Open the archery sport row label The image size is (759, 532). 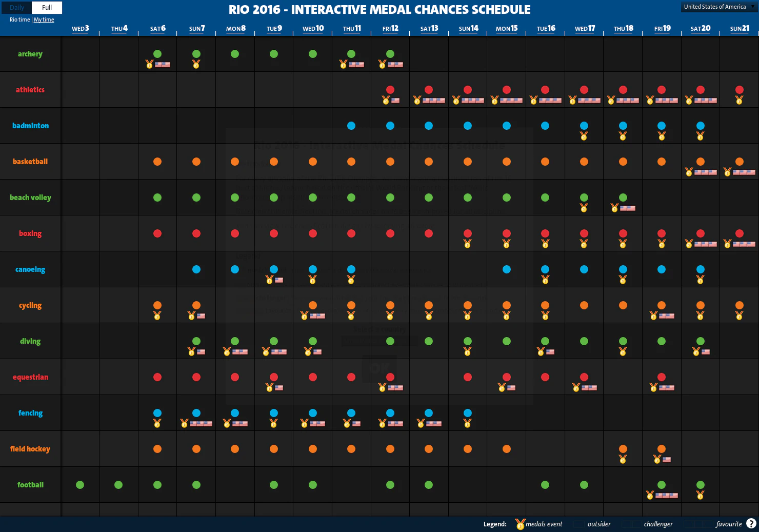coord(30,54)
